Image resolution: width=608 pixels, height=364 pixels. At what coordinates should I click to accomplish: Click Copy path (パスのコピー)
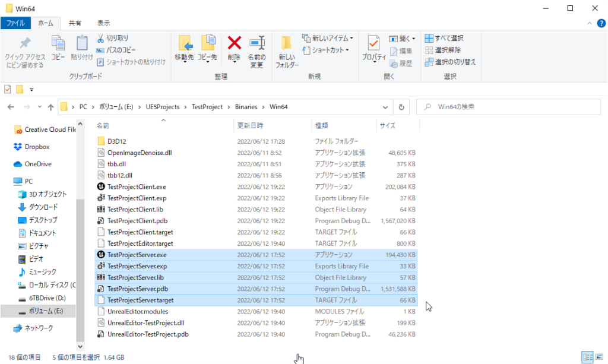point(116,50)
